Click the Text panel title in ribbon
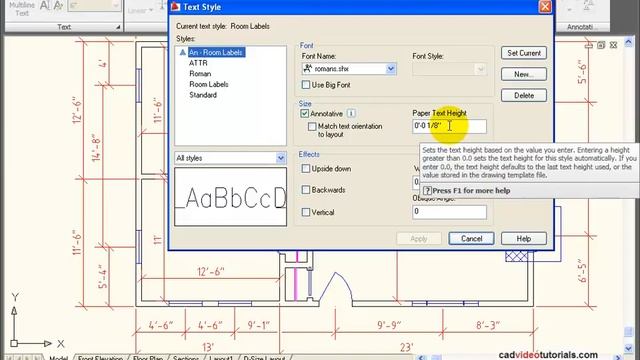Image resolution: width=640 pixels, height=360 pixels. coord(64,27)
